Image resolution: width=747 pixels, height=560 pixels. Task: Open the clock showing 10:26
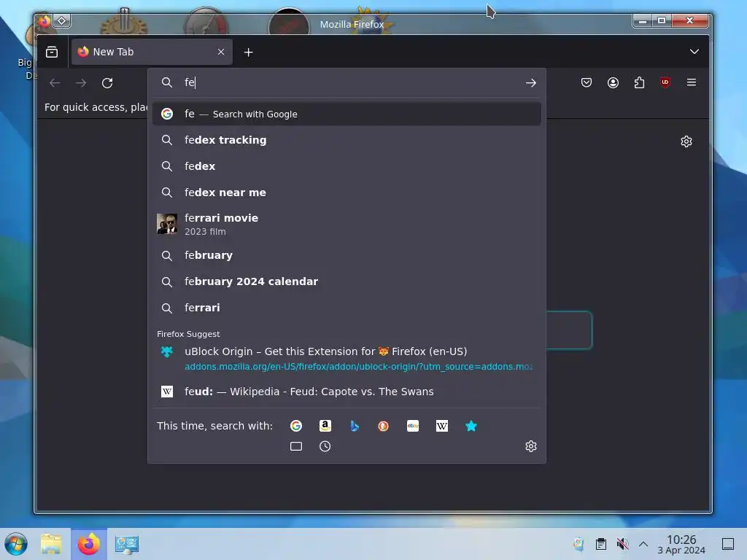tap(681, 544)
